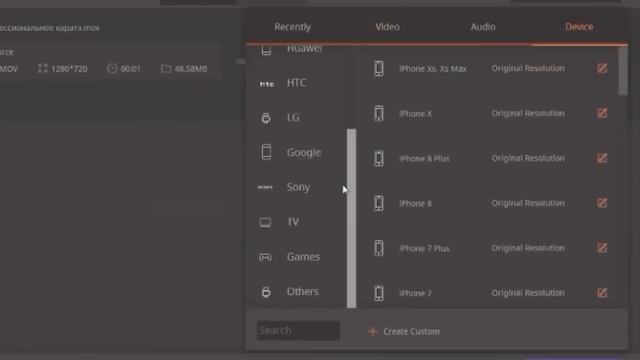640x360 pixels.
Task: Click Original Resolution for iPhone 7 Plus
Action: 528,248
